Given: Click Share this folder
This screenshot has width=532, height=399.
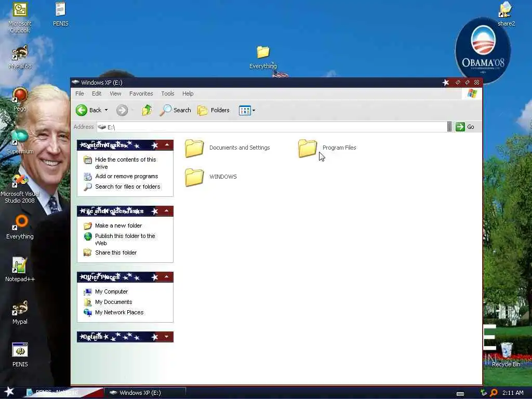Looking at the screenshot, I should pos(110,253).
